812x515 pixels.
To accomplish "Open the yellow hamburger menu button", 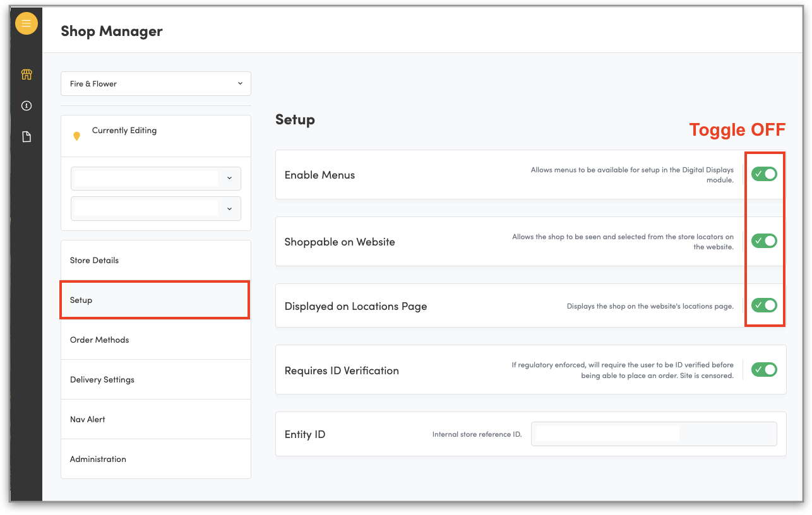I will [x=27, y=24].
